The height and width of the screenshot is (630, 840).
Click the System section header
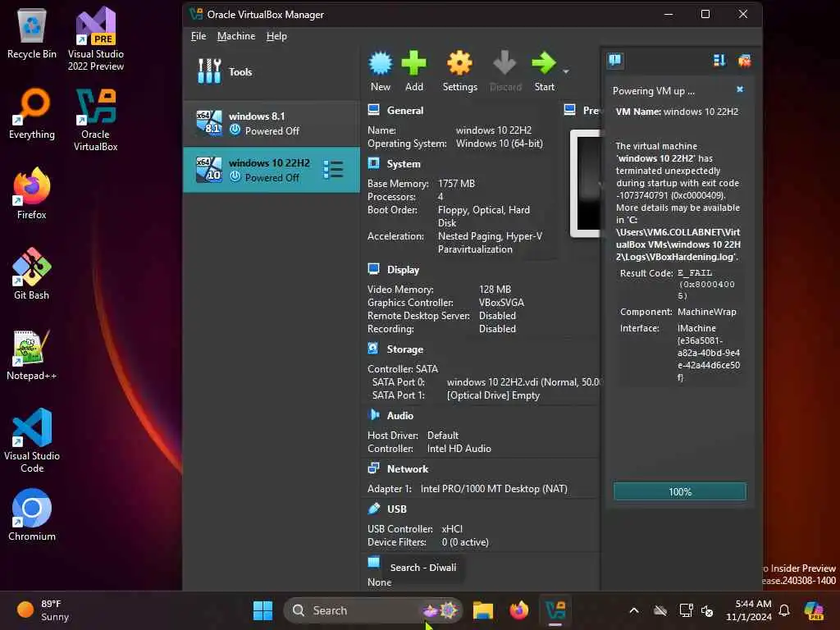404,164
